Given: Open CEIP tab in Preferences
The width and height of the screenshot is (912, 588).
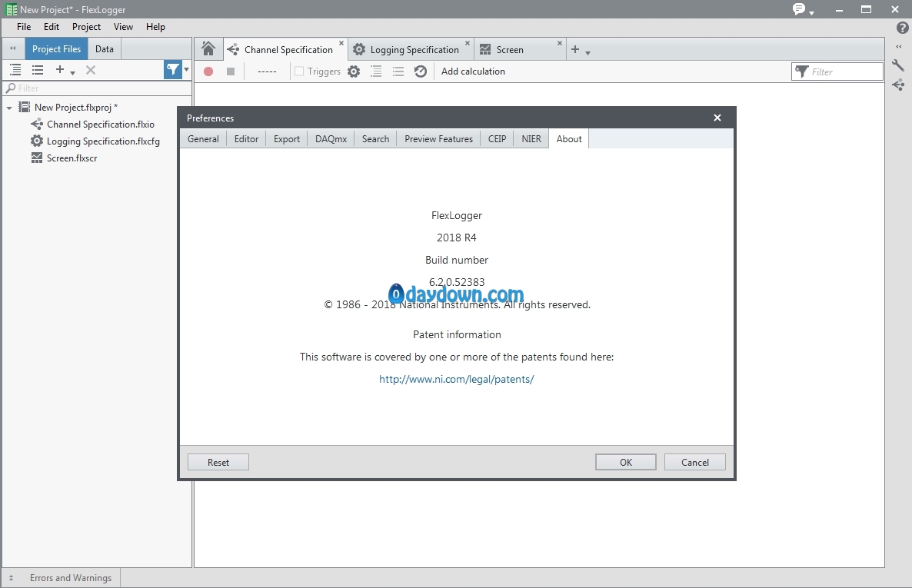Looking at the screenshot, I should pos(498,138).
